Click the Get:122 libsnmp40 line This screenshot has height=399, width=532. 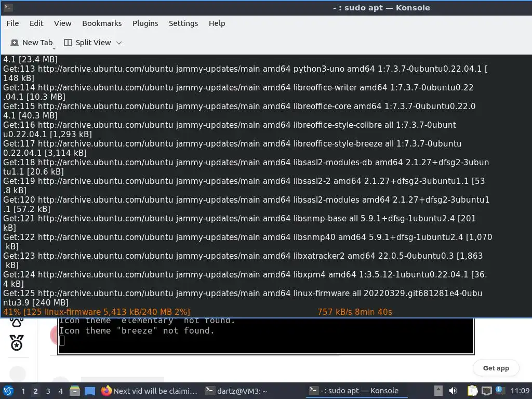(x=248, y=241)
